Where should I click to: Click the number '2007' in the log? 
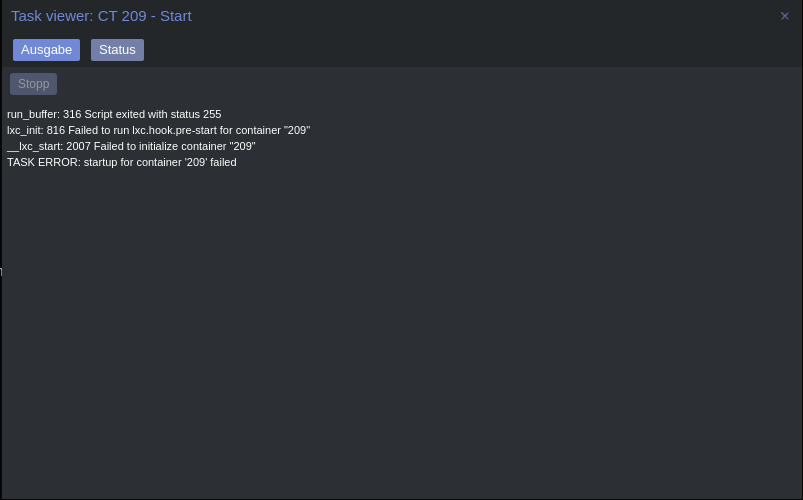click(78, 146)
